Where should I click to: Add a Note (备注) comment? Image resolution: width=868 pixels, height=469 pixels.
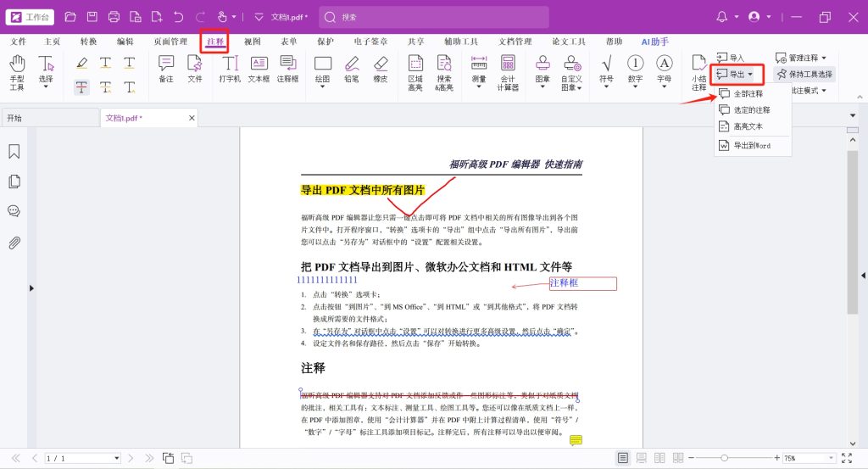(x=166, y=69)
